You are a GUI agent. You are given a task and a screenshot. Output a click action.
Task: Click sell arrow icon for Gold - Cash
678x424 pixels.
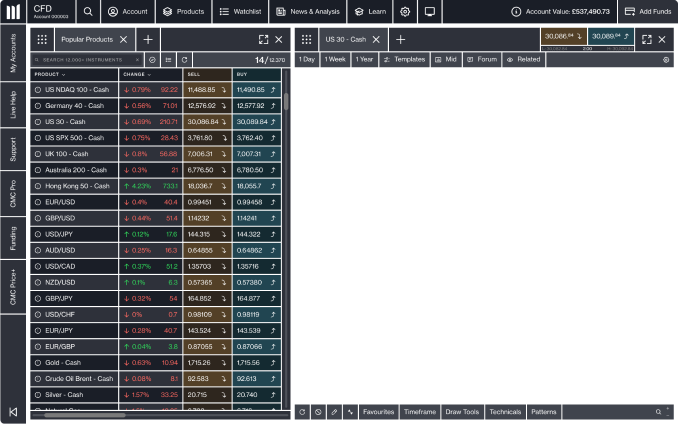click(x=224, y=363)
